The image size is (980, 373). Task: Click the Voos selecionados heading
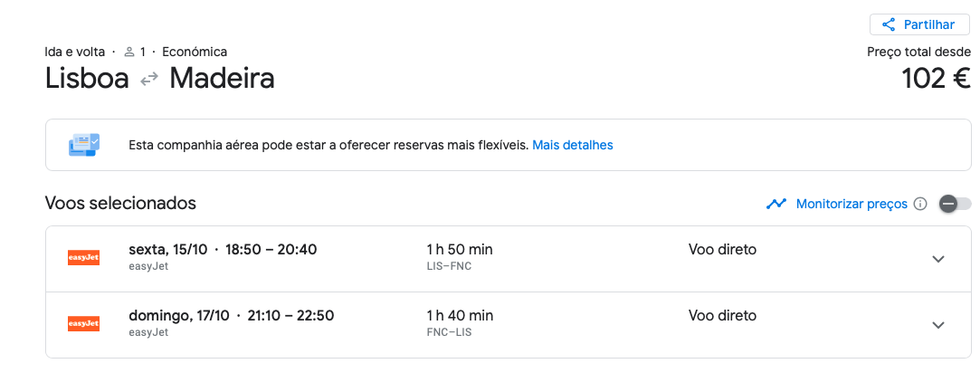[120, 203]
